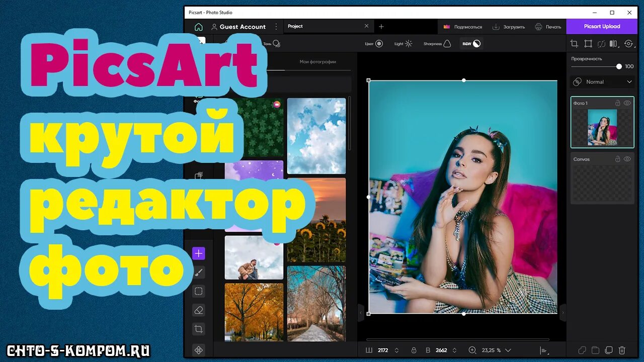The image size is (644, 362).
Task: Select the Eraser tool
Action: click(198, 310)
